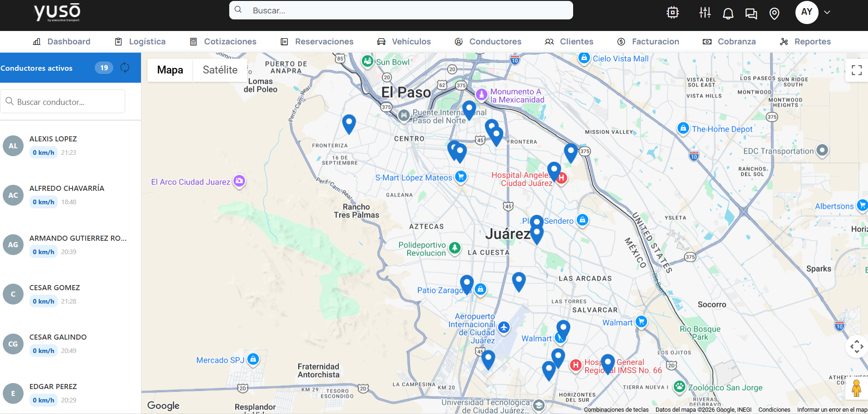Open the Reportes section

click(805, 42)
